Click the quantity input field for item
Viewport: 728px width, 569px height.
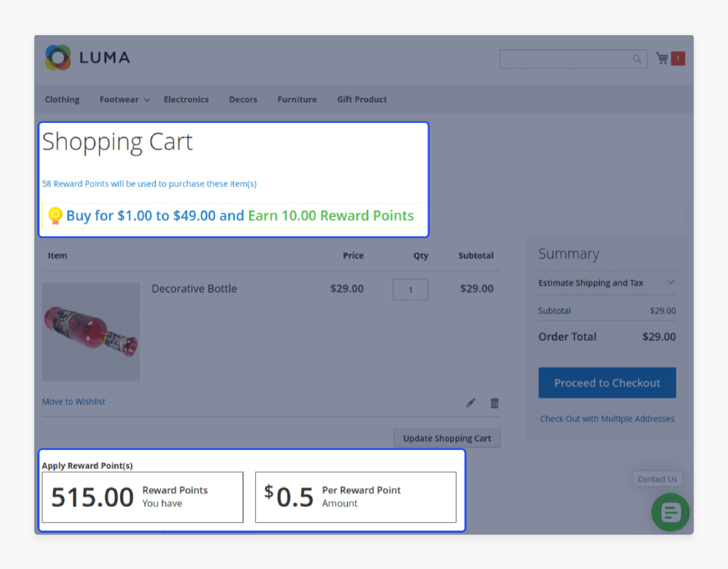411,289
